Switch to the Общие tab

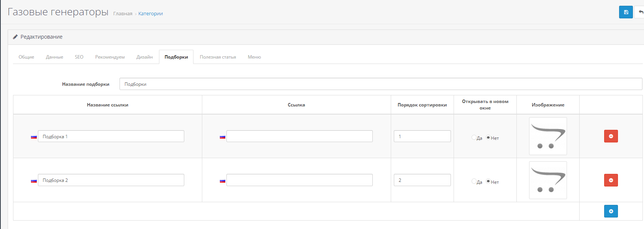point(26,57)
